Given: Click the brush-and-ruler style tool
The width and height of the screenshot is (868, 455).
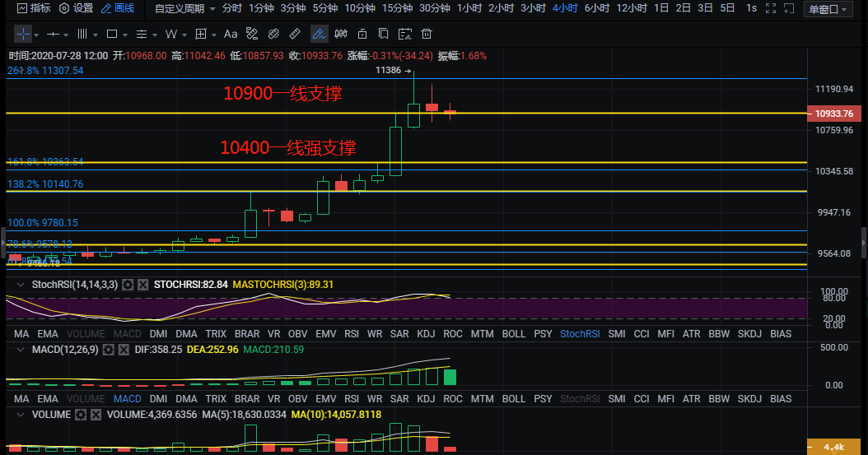Looking at the screenshot, I should click(252, 35).
